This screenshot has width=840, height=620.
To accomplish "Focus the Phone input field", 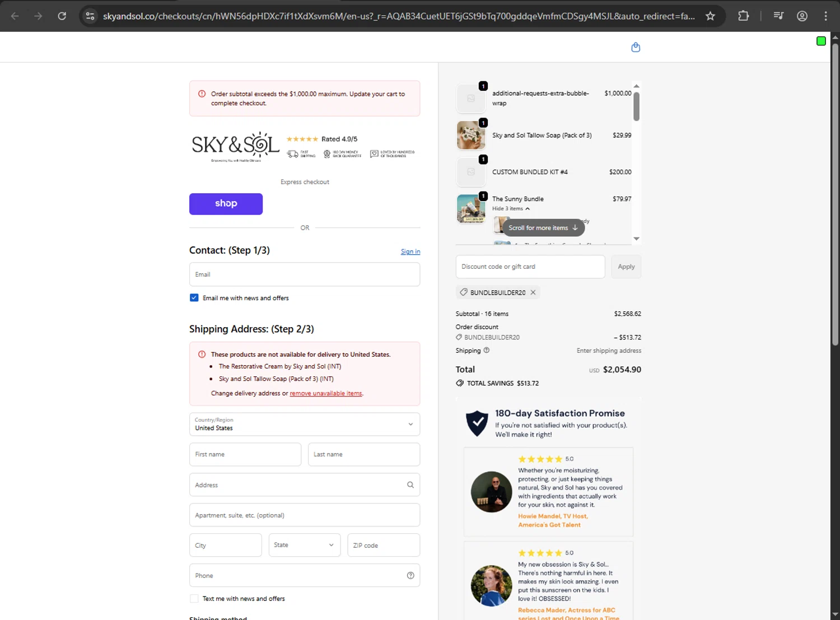I will pos(305,576).
